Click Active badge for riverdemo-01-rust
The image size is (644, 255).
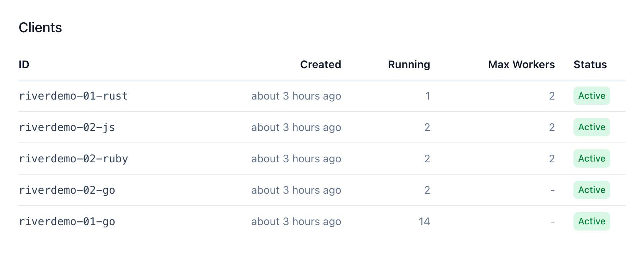pos(591,96)
